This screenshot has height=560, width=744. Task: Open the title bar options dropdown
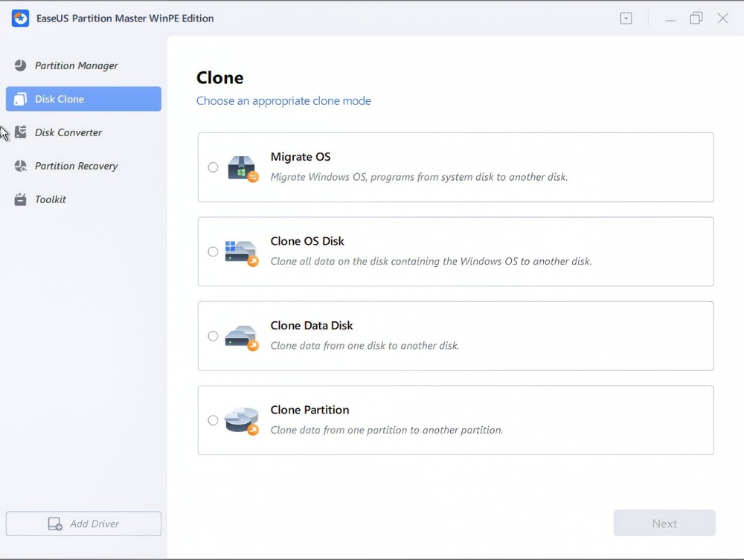click(x=626, y=17)
